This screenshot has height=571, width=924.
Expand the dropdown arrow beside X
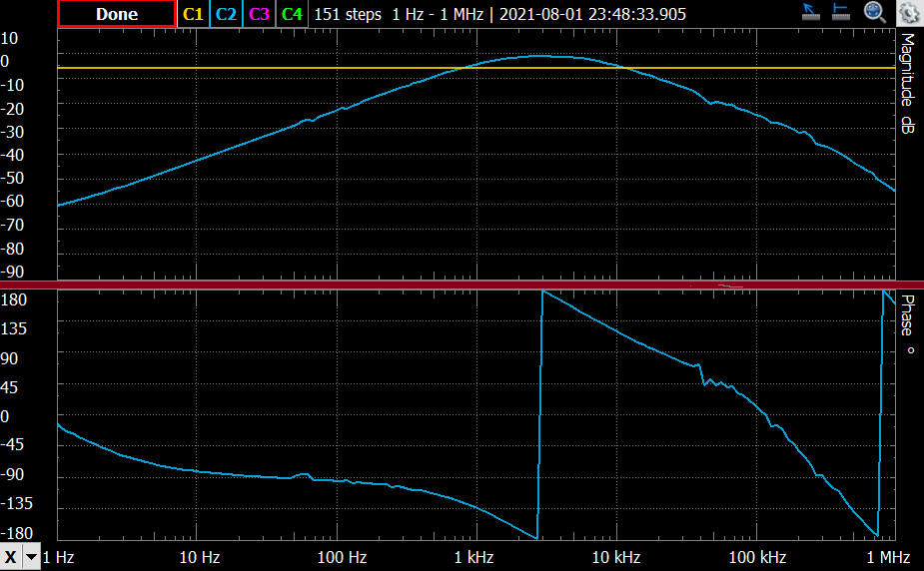click(x=31, y=556)
